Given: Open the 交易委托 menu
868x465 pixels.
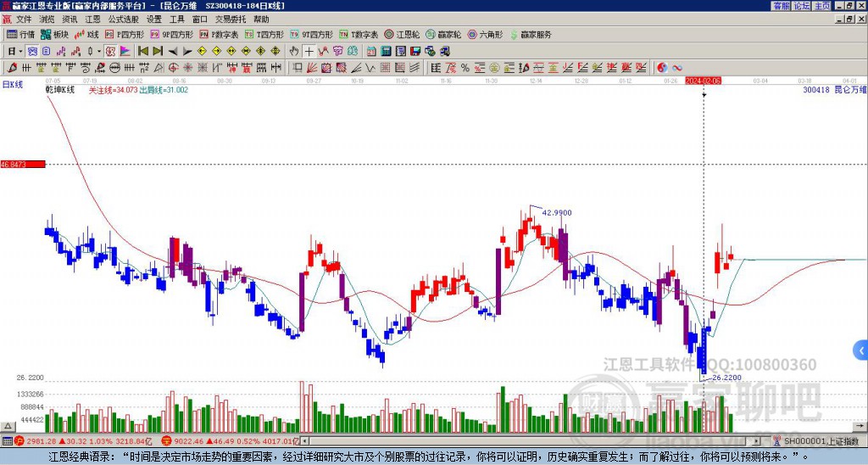Looking at the screenshot, I should (x=231, y=20).
